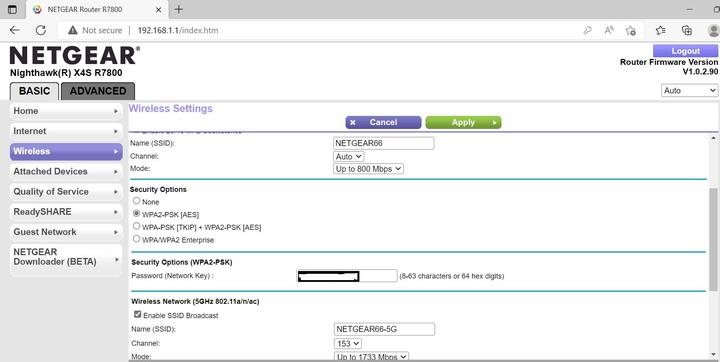
Task: Cancel the wireless settings changes
Action: (x=383, y=122)
